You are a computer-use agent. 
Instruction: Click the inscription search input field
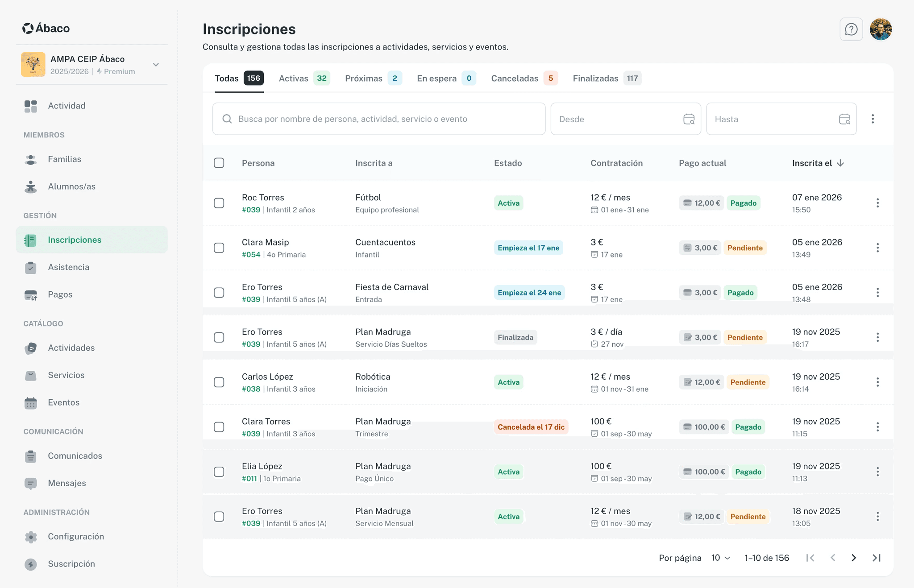click(378, 119)
